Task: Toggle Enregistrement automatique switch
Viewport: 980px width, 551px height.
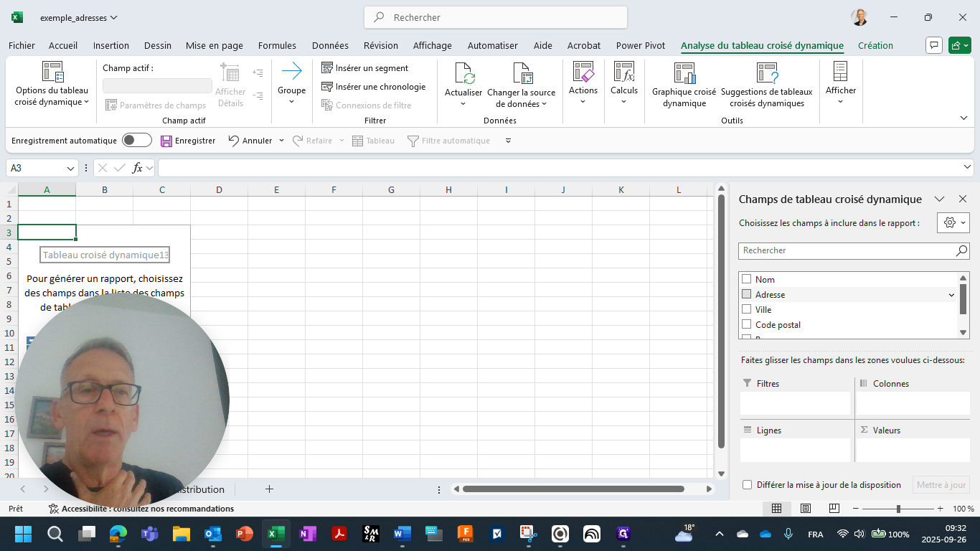Action: click(137, 141)
